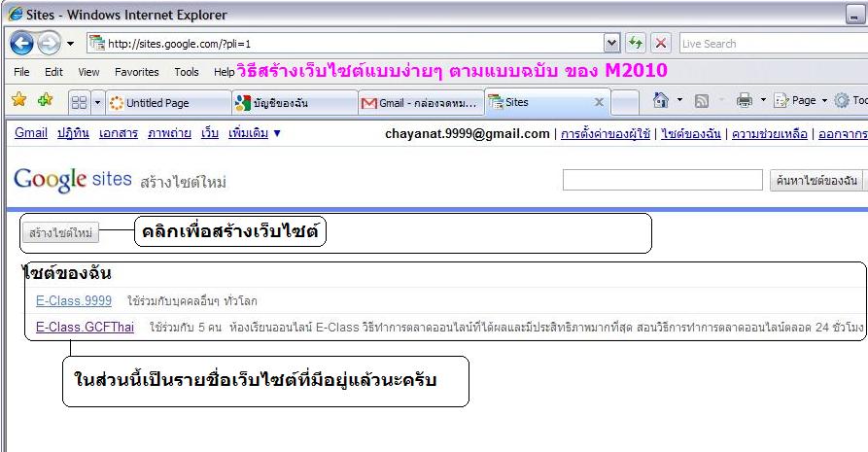The height and width of the screenshot is (452, 868).
Task: Open the File menu
Action: point(21,72)
